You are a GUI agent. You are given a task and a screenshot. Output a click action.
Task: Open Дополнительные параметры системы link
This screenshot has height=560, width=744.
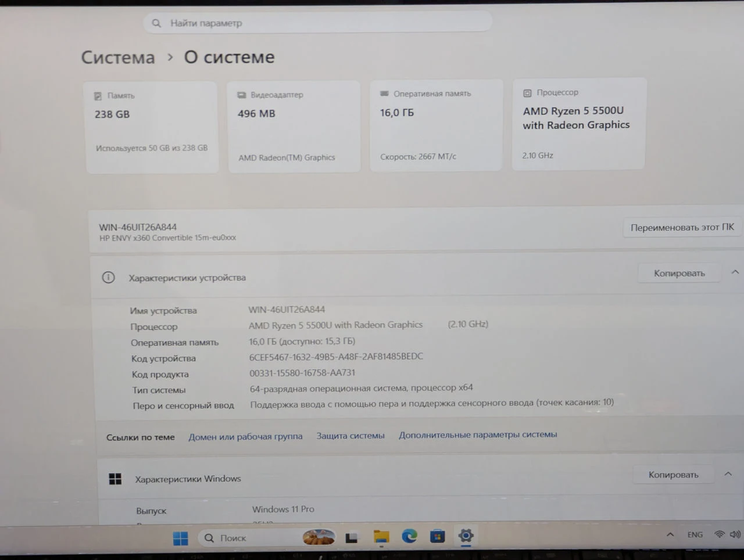tap(478, 435)
